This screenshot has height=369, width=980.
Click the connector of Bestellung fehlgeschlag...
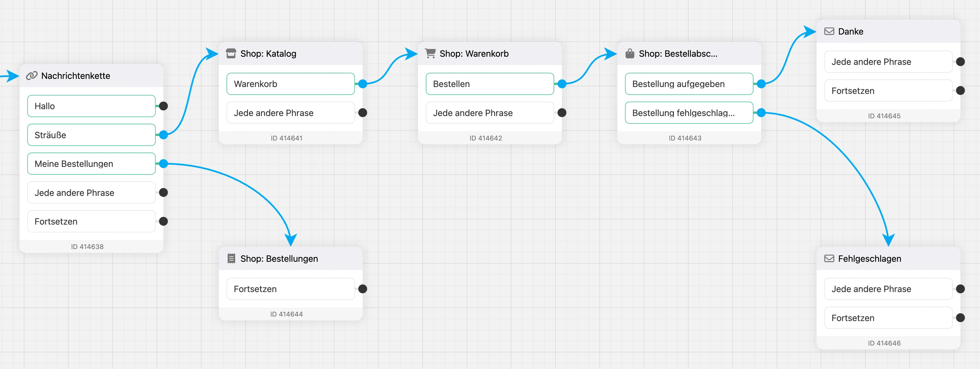click(x=761, y=113)
